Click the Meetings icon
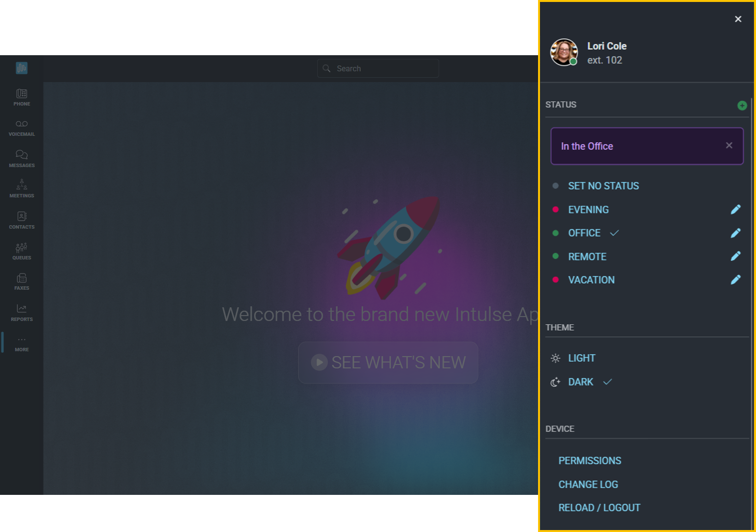The image size is (756, 532). 22,188
